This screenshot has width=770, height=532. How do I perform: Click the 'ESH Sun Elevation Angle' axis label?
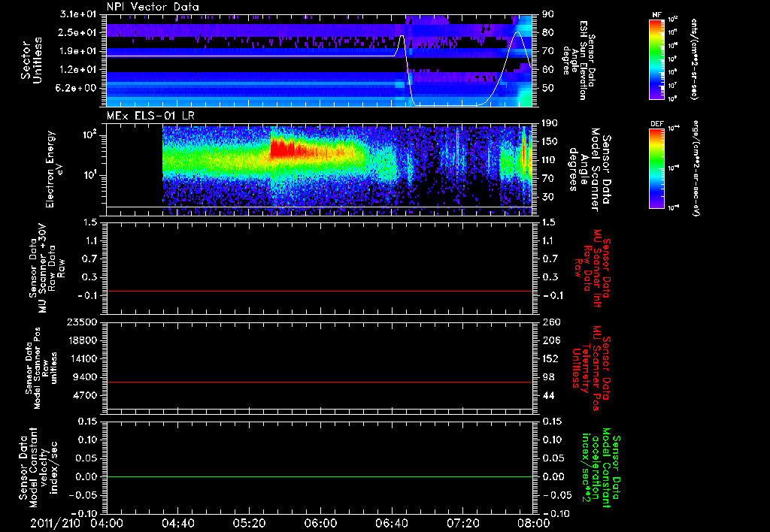click(578, 59)
